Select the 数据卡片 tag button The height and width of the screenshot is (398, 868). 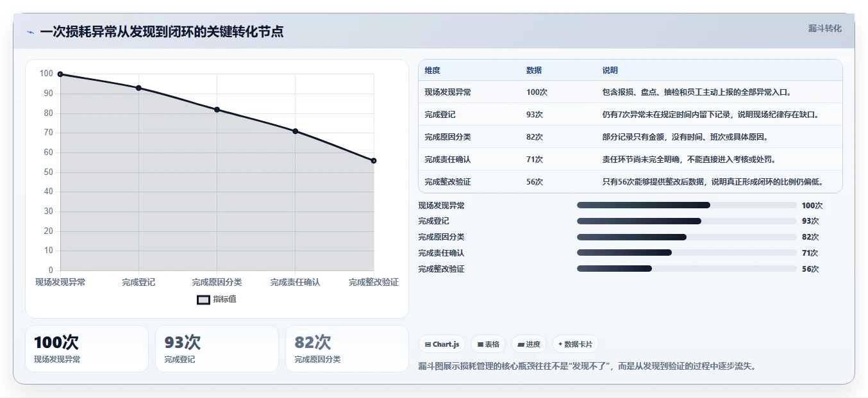575,344
